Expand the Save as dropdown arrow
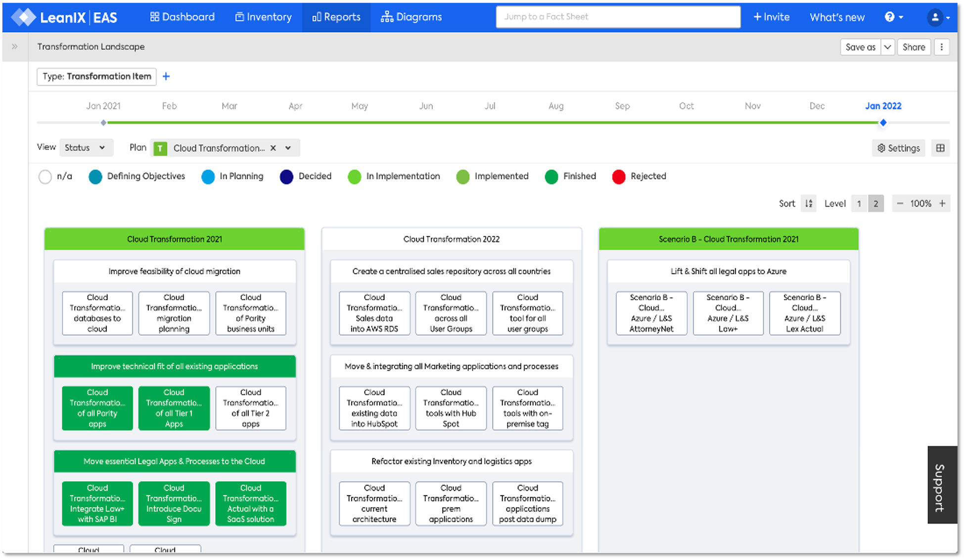The height and width of the screenshot is (560, 964). pos(888,47)
